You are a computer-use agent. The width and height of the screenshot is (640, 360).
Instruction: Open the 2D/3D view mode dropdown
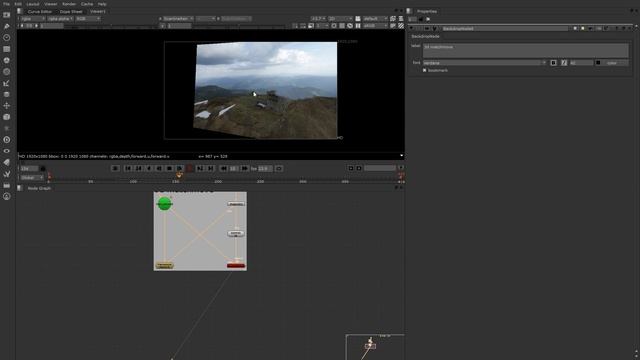pyautogui.click(x=340, y=18)
